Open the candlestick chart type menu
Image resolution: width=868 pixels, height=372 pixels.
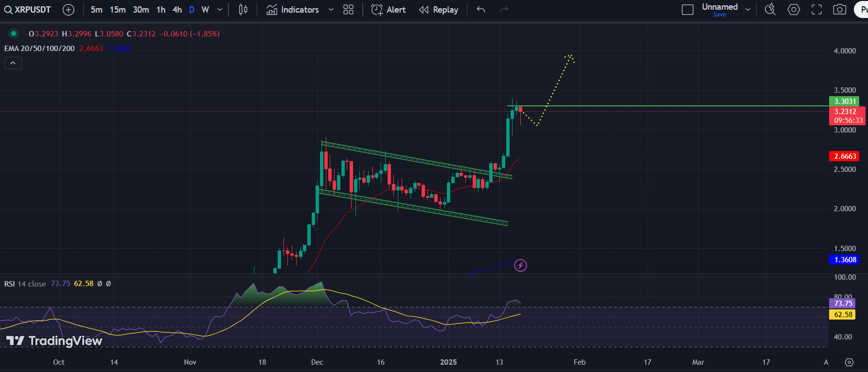(x=243, y=10)
